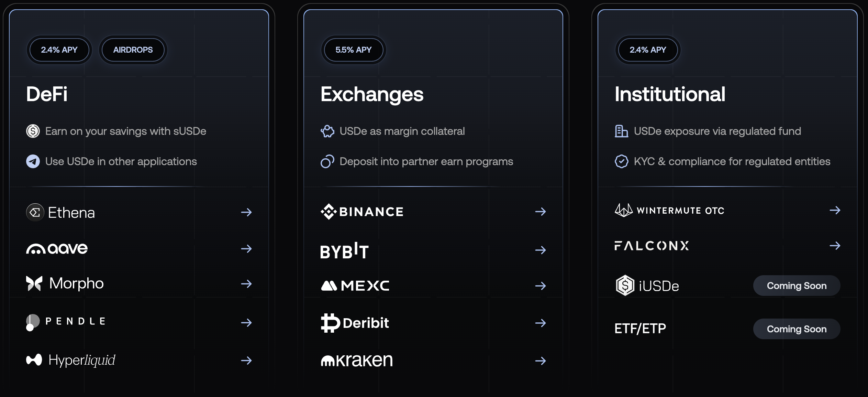Click ETF/ETP Coming Soon button

pyautogui.click(x=797, y=329)
